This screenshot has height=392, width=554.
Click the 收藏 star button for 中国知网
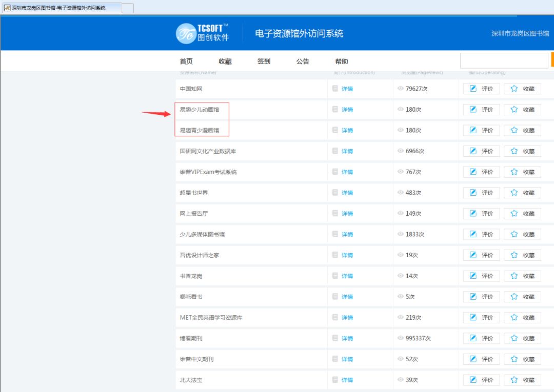522,89
